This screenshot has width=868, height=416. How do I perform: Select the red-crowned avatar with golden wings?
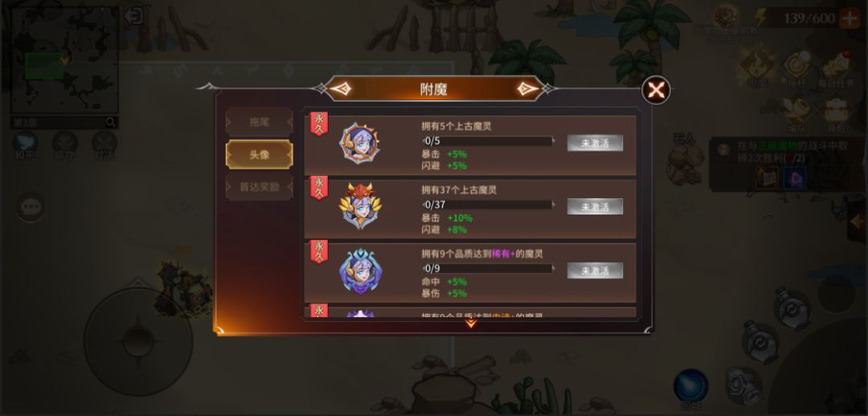tap(360, 206)
